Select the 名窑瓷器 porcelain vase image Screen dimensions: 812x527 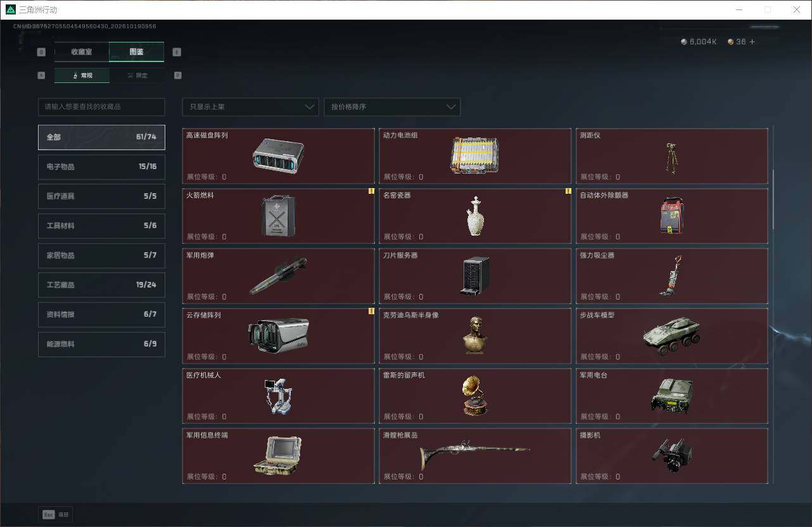pos(475,216)
